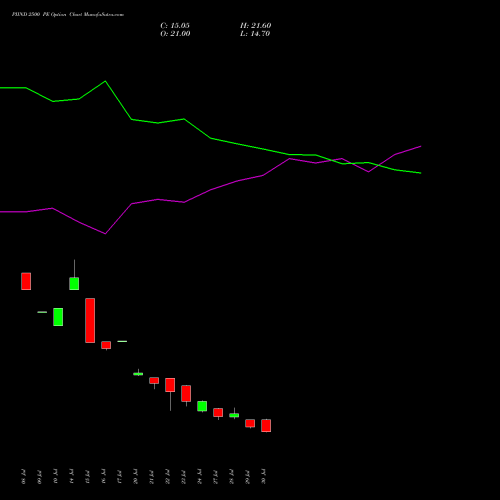Click the 30 Jul date label on the axis
The height and width of the screenshot is (500, 500).
click(x=263, y=477)
